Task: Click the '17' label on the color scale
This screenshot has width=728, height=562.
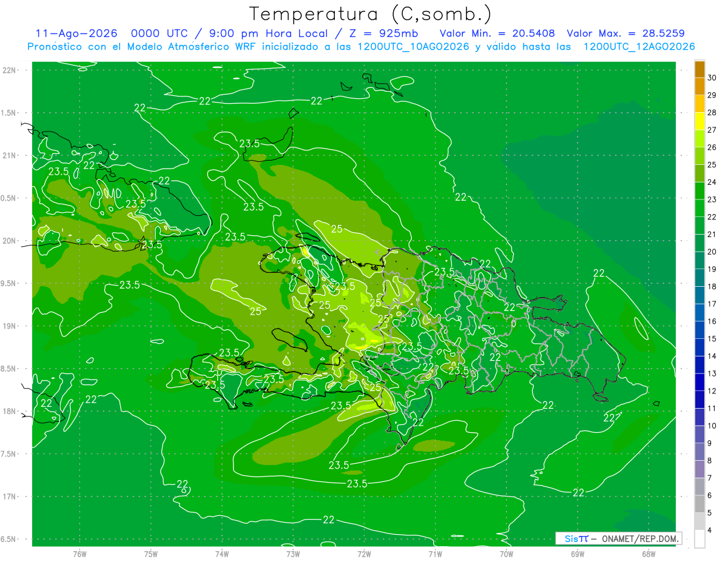Action: coord(712,304)
